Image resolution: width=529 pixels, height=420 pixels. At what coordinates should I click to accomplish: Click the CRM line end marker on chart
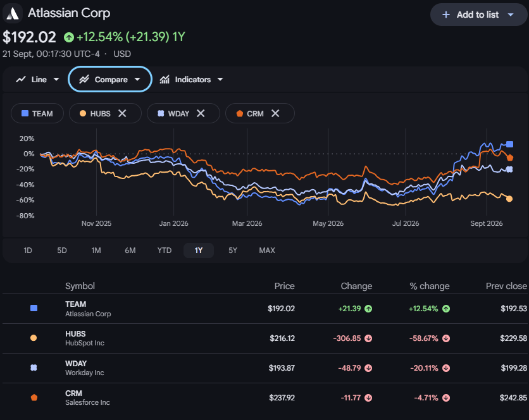coord(510,157)
